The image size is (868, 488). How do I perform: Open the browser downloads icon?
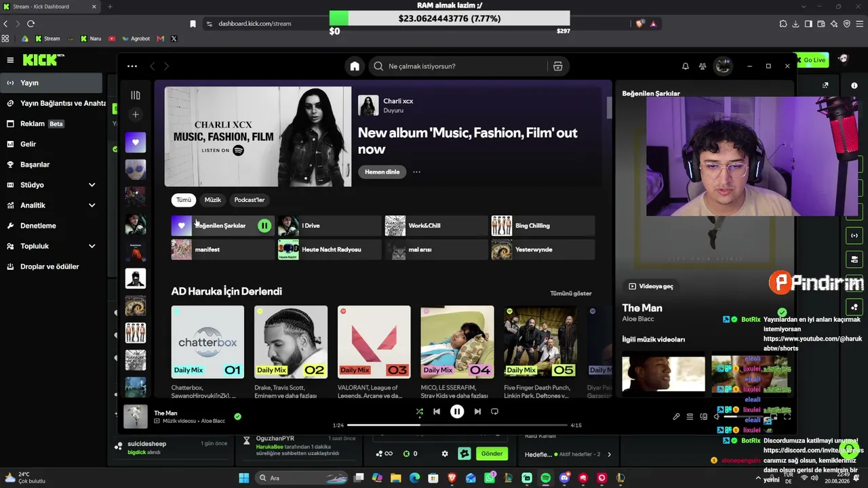795,24
